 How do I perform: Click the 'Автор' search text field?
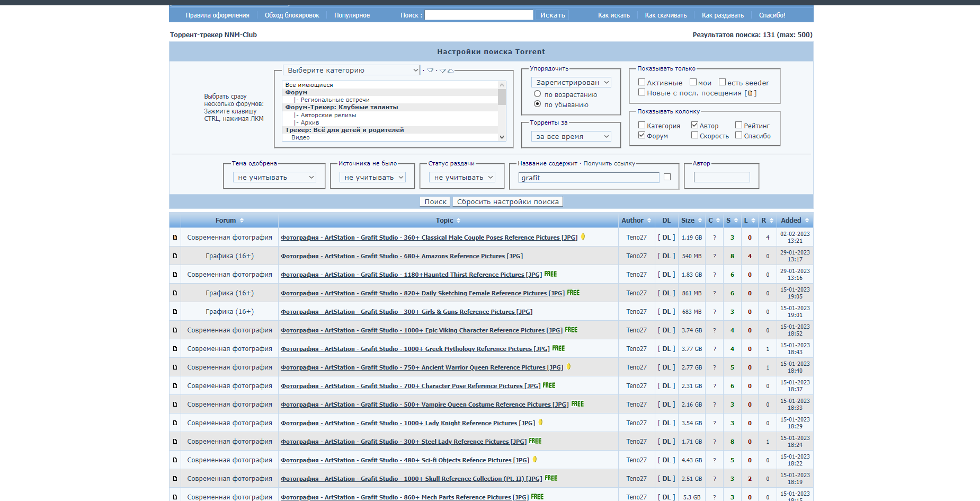pyautogui.click(x=721, y=177)
